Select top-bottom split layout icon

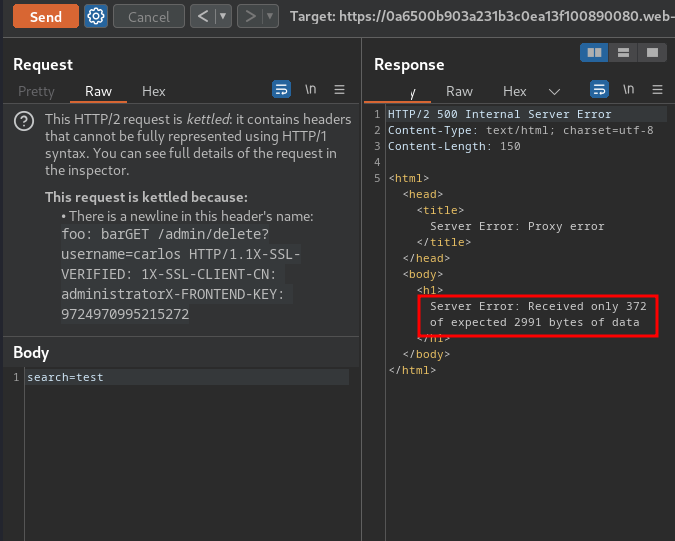[623, 53]
